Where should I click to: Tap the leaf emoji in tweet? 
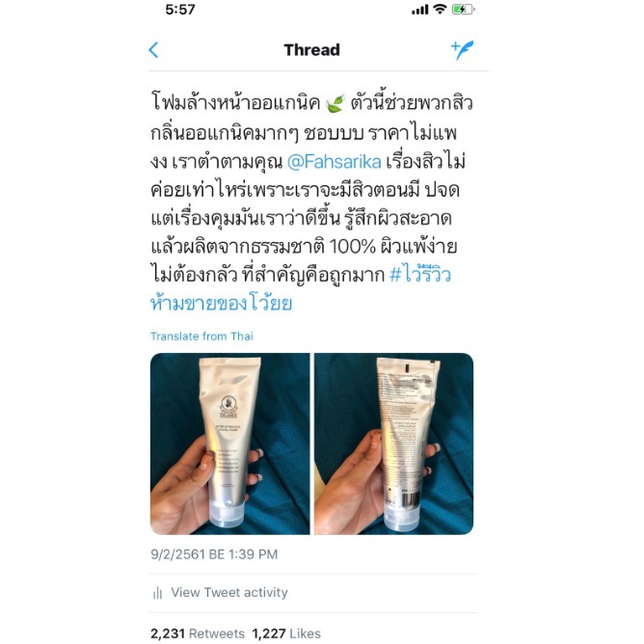click(335, 103)
